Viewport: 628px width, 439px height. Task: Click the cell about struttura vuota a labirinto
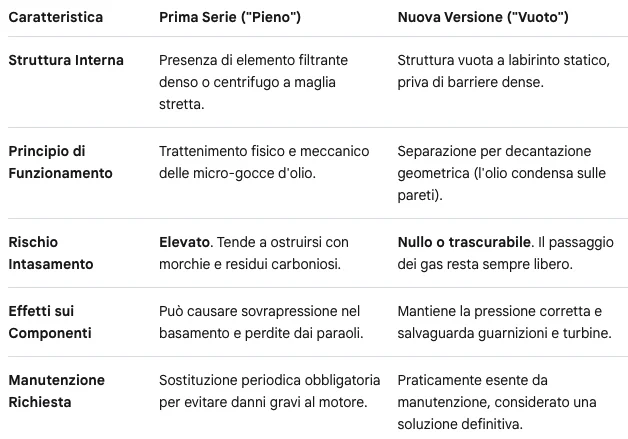pyautogui.click(x=504, y=71)
